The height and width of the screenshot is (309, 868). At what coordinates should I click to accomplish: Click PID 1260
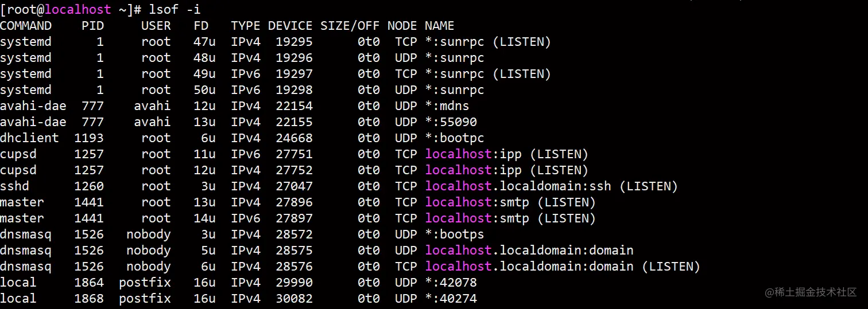click(x=89, y=186)
